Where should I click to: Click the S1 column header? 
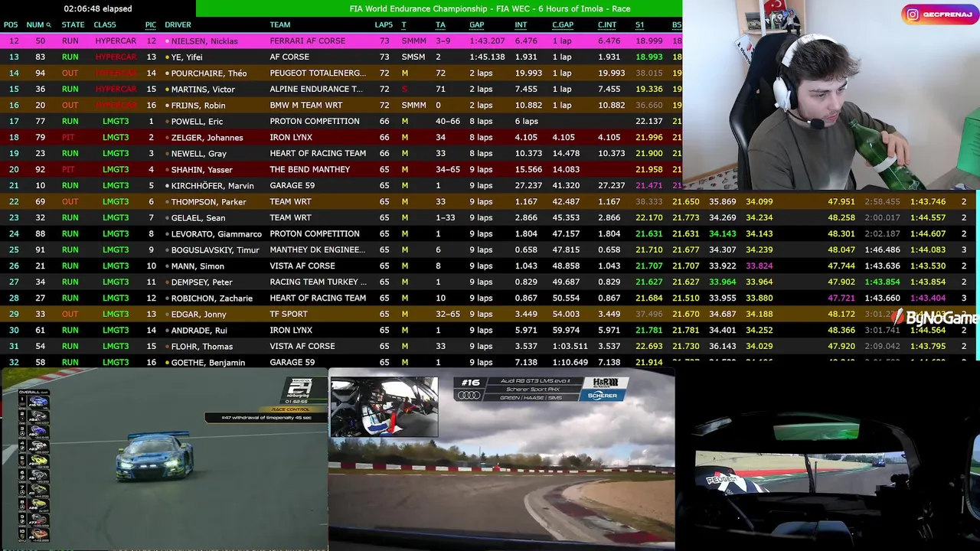point(639,25)
